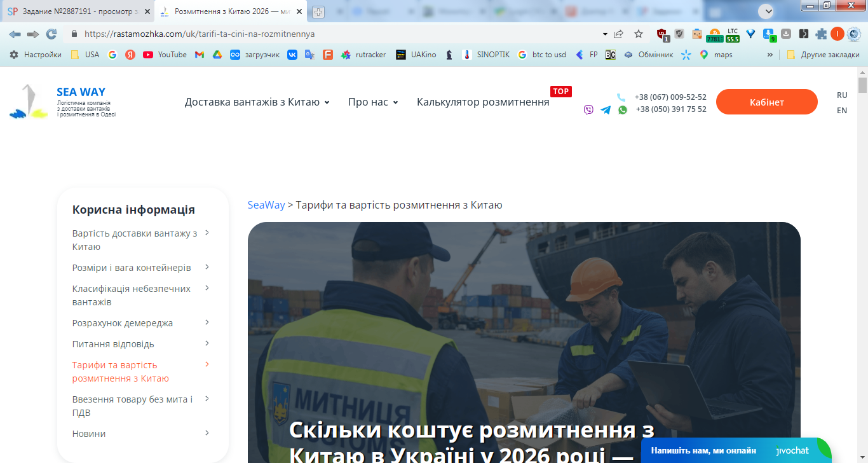Open the Google Drive bookmark icon
868x463 pixels.
point(217,55)
